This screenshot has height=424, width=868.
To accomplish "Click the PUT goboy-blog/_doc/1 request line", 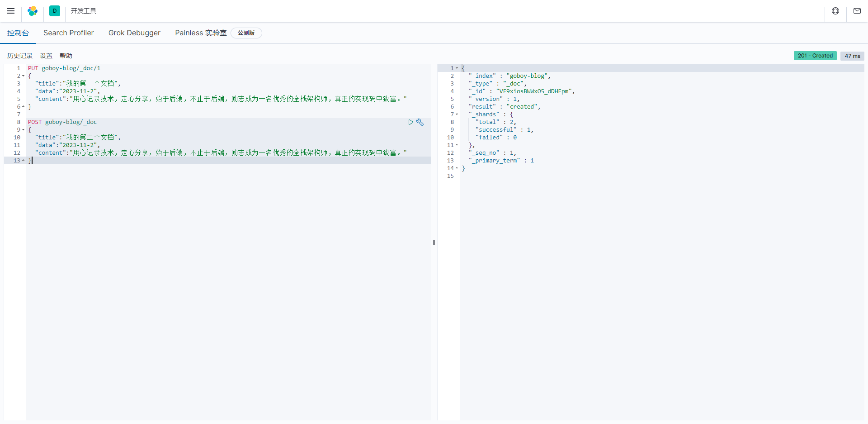I will [x=64, y=68].
